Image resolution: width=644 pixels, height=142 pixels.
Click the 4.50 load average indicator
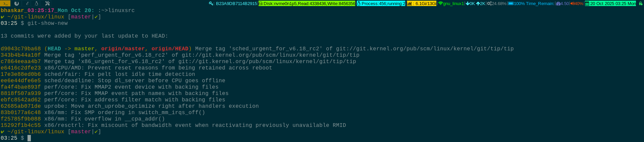(562, 3)
